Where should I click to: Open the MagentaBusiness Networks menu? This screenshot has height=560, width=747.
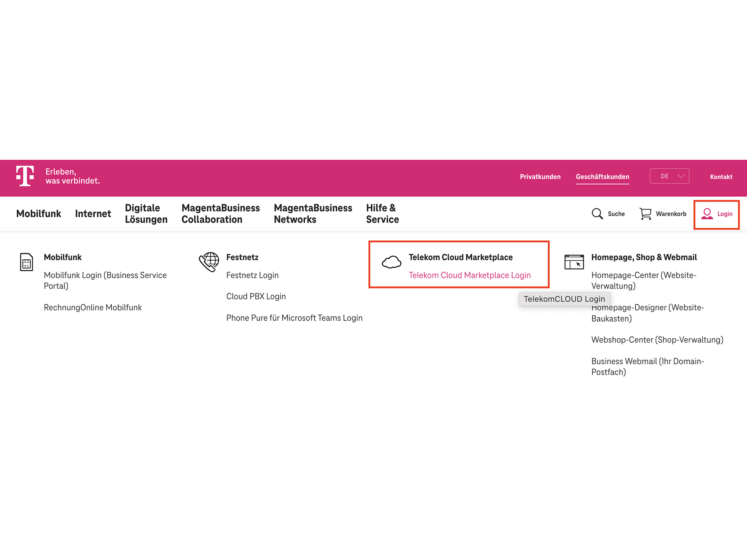[x=313, y=213]
